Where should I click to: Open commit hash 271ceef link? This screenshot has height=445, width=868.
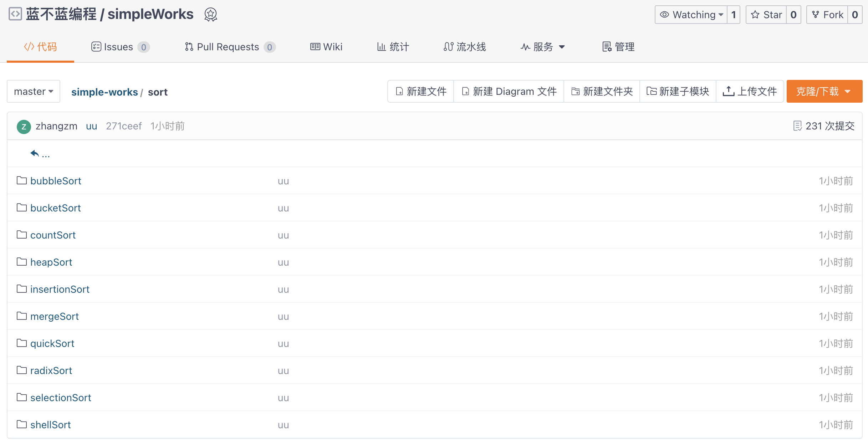[124, 126]
